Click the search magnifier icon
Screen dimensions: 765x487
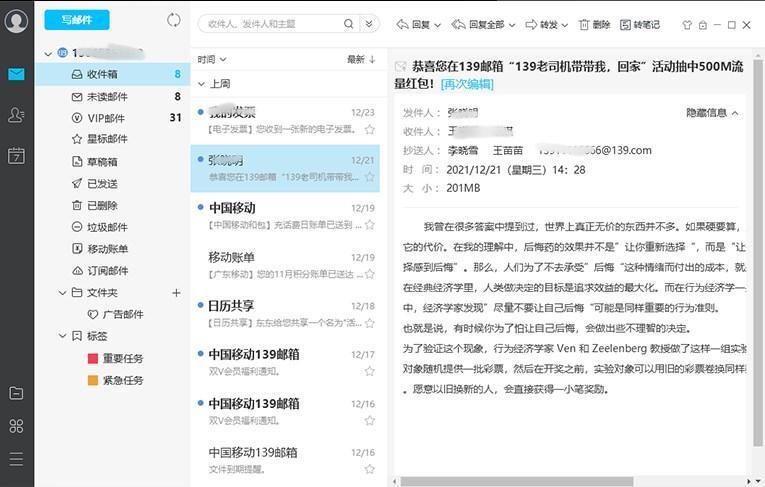tap(348, 23)
